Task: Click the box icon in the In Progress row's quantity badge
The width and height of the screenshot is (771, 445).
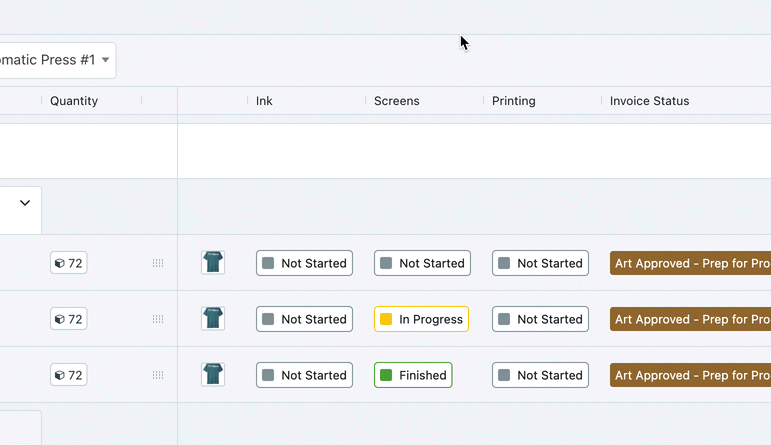Action: (59, 319)
